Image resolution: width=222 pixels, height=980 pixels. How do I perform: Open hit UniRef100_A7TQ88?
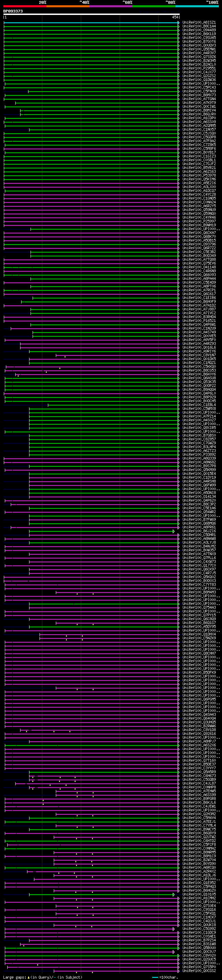pos(199,259)
